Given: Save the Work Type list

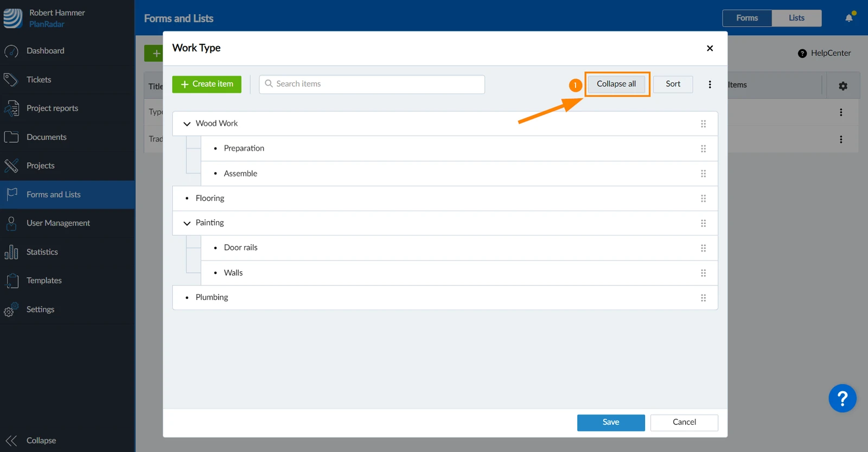Looking at the screenshot, I should pos(611,423).
